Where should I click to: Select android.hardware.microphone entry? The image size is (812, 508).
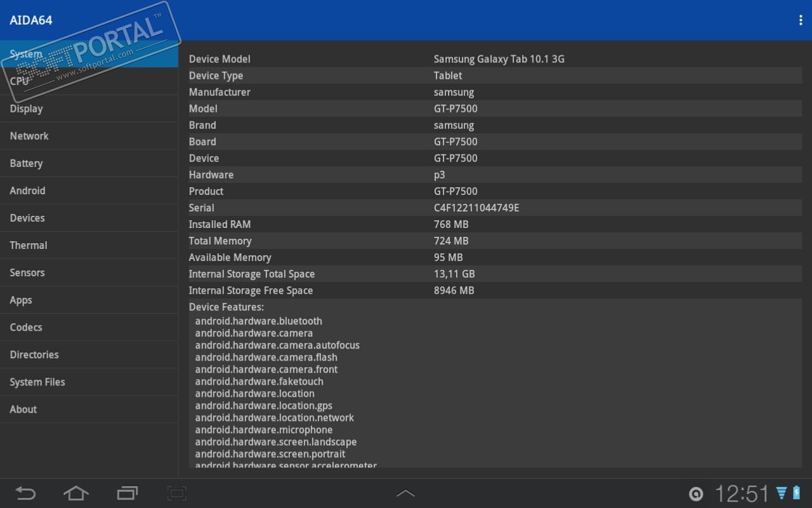pyautogui.click(x=264, y=430)
